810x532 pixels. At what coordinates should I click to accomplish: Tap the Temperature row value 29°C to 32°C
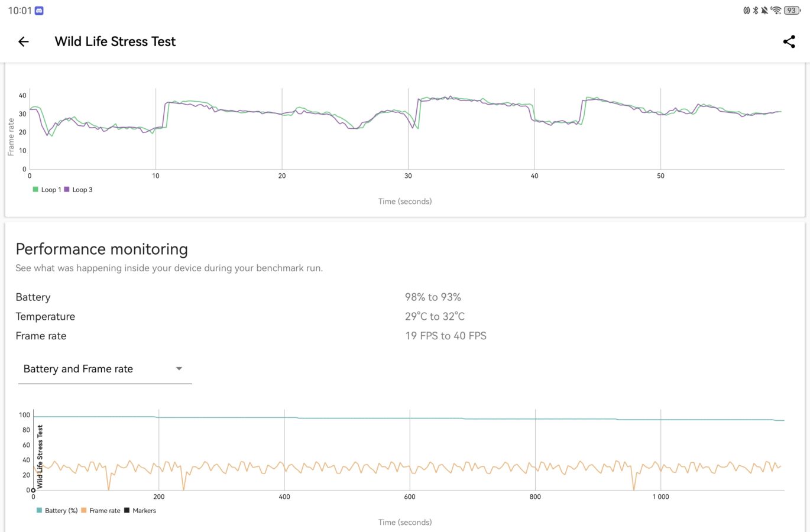click(x=435, y=317)
